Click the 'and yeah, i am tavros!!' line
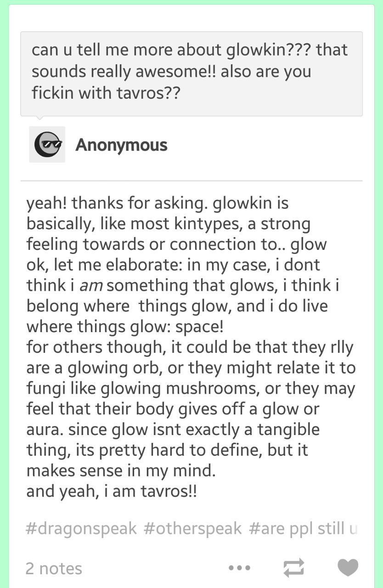This screenshot has height=588, width=383. click(112, 492)
